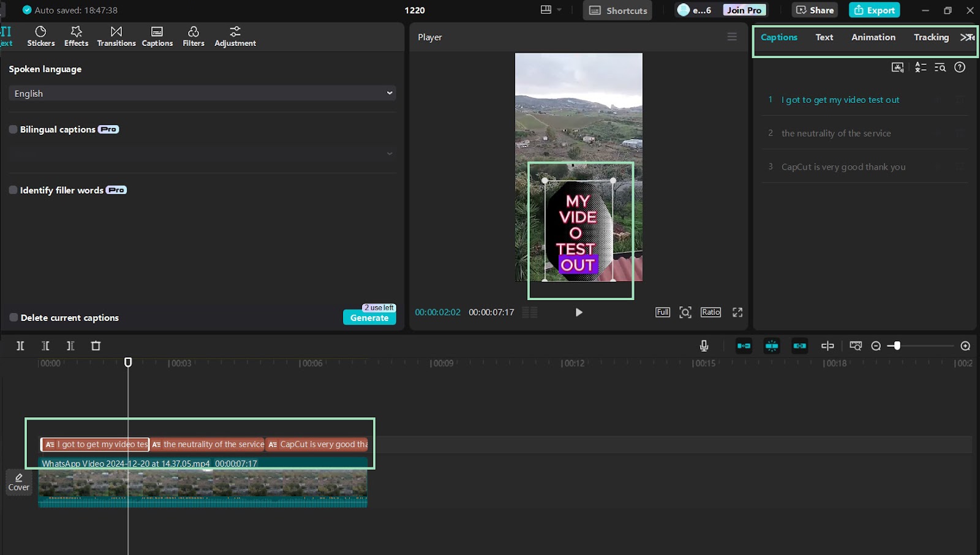The width and height of the screenshot is (980, 555).
Task: Open the Effects panel
Action: [76, 36]
